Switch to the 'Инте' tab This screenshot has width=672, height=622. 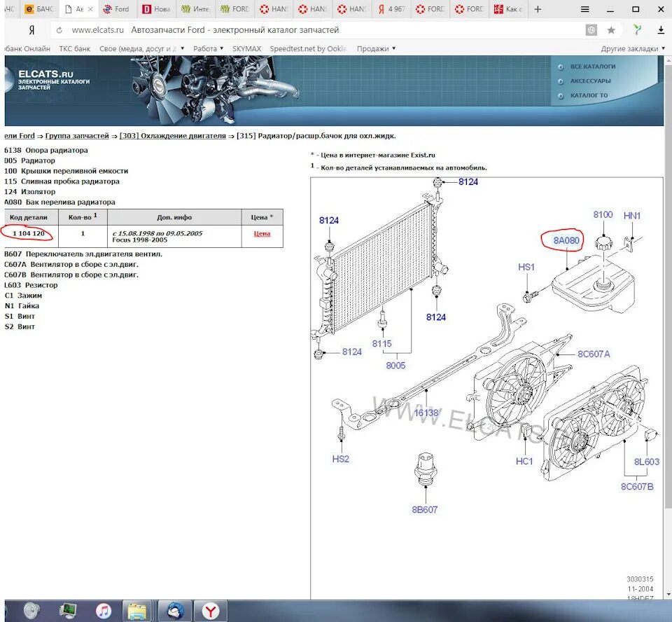195,9
